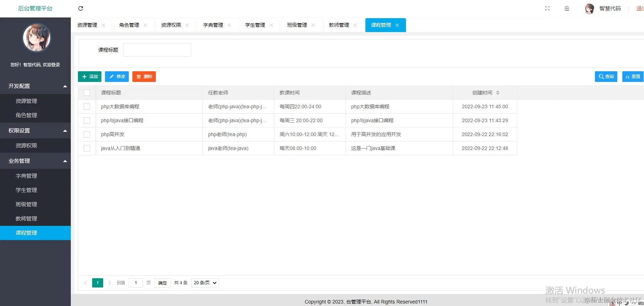The width and height of the screenshot is (644, 306).
Task: Click the blue 修改 button
Action: coord(117,77)
